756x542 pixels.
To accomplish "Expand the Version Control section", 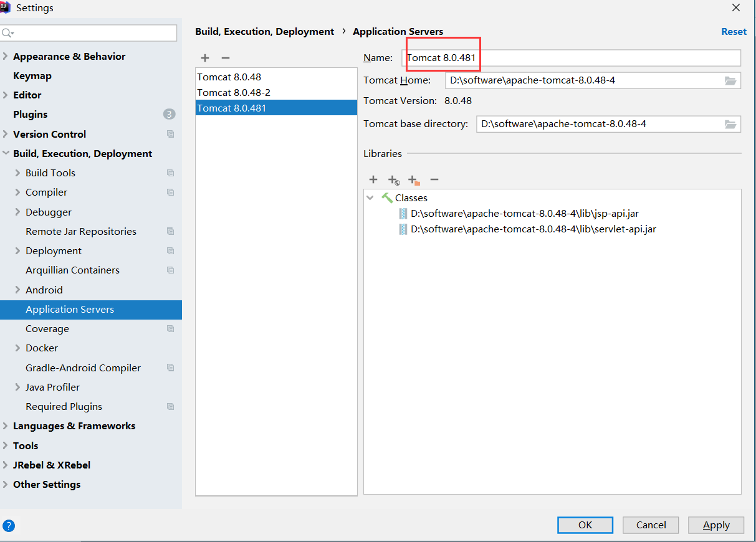I will [x=6, y=134].
